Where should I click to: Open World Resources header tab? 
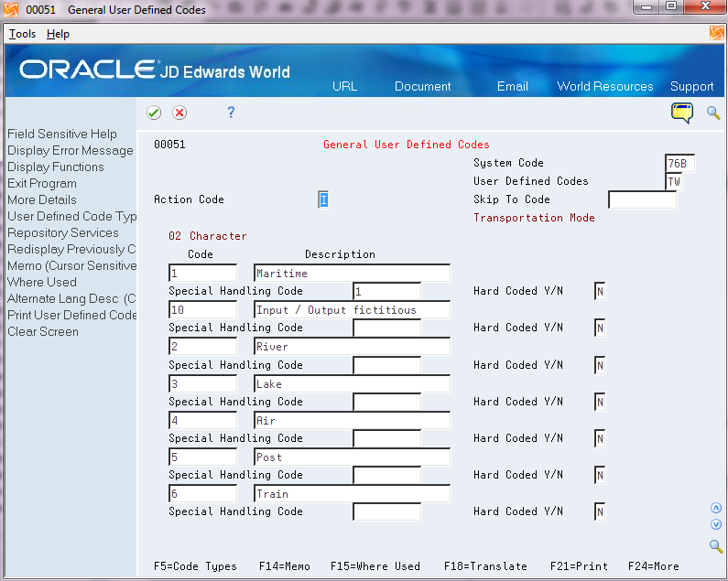point(605,86)
